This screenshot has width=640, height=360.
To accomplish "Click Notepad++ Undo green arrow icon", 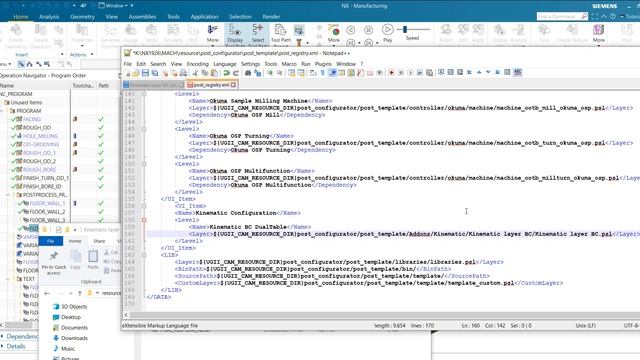I will 226,73.
